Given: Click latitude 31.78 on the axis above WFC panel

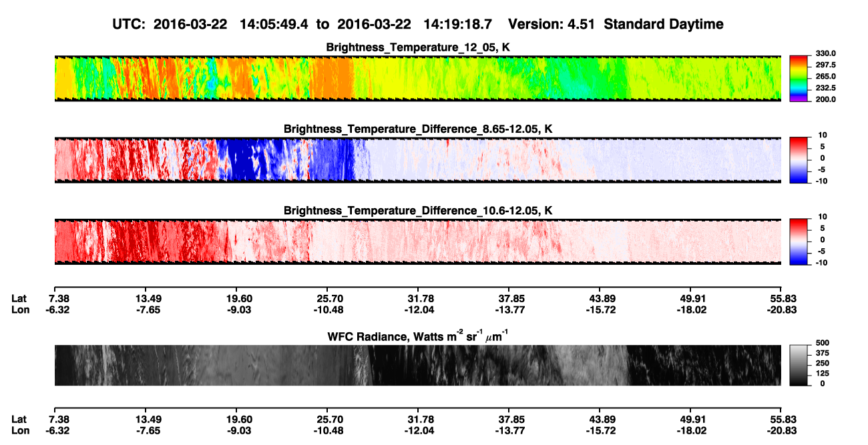Looking at the screenshot, I should pyautogui.click(x=417, y=298).
